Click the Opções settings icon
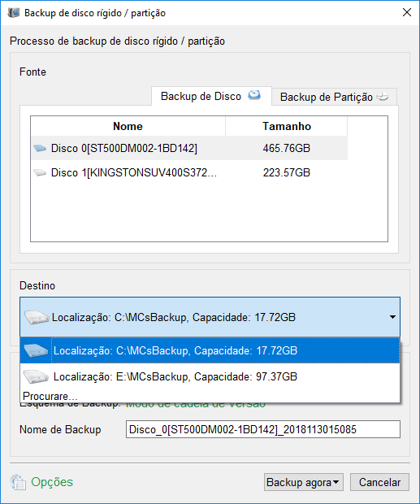Image resolution: width=420 pixels, height=504 pixels. click(18, 482)
